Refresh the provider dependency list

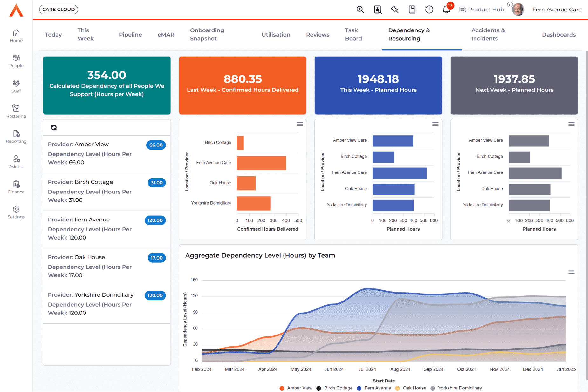(x=54, y=127)
